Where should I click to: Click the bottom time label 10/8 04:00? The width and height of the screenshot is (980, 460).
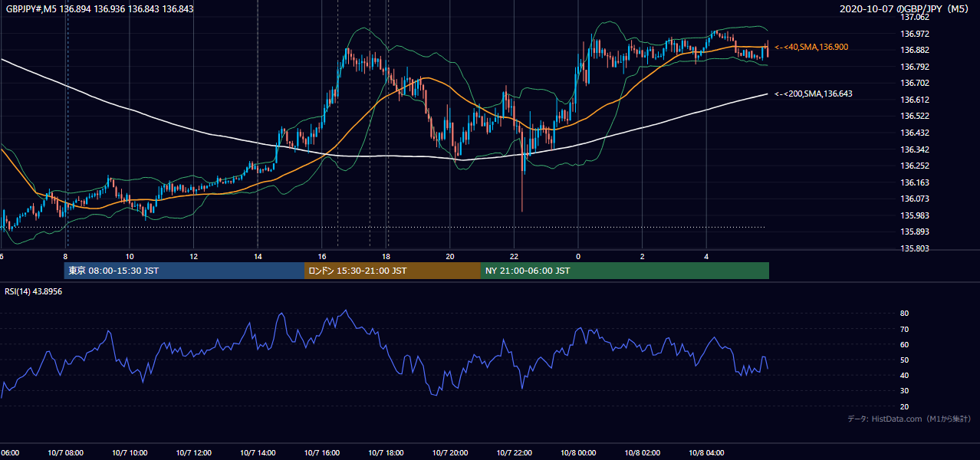[x=706, y=453]
